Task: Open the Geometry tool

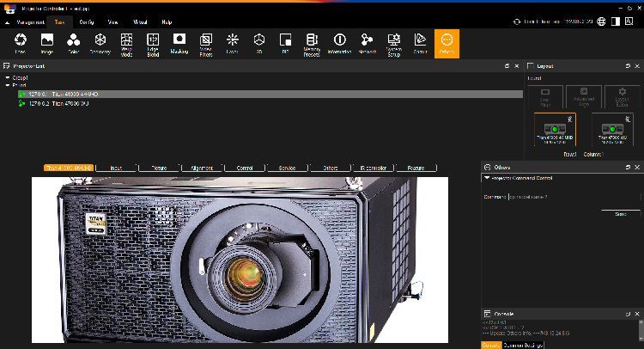Action: (x=100, y=44)
